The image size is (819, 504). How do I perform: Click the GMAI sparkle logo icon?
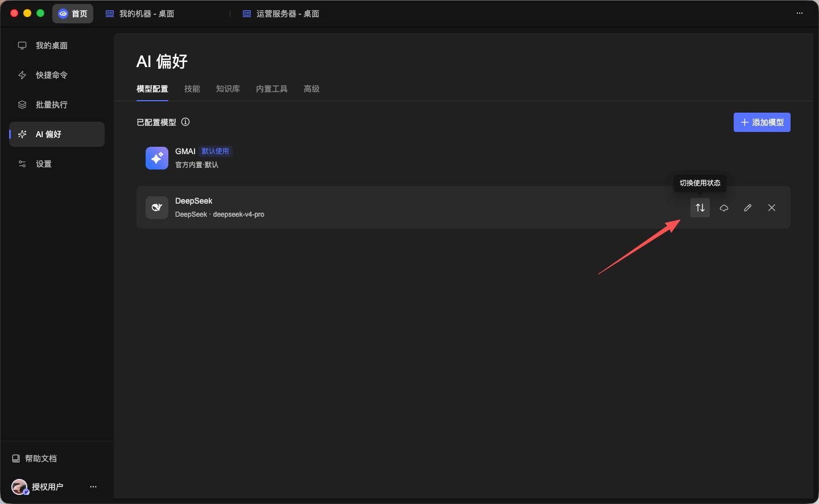157,158
